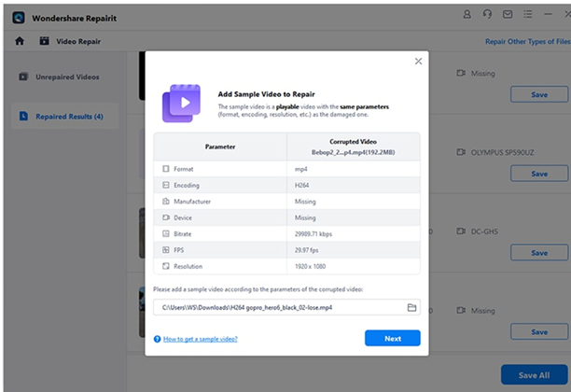This screenshot has height=392, width=571.
Task: Close the Add Sample Video dialog
Action: (418, 62)
